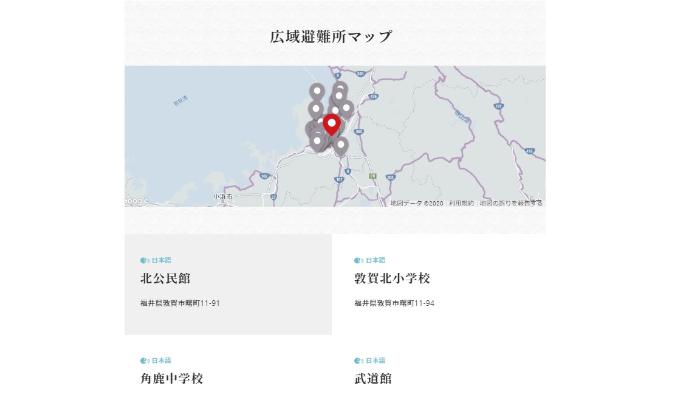Click the globe language icon above 北公民館
Viewport: 700px width, 400px height.
(x=144, y=260)
